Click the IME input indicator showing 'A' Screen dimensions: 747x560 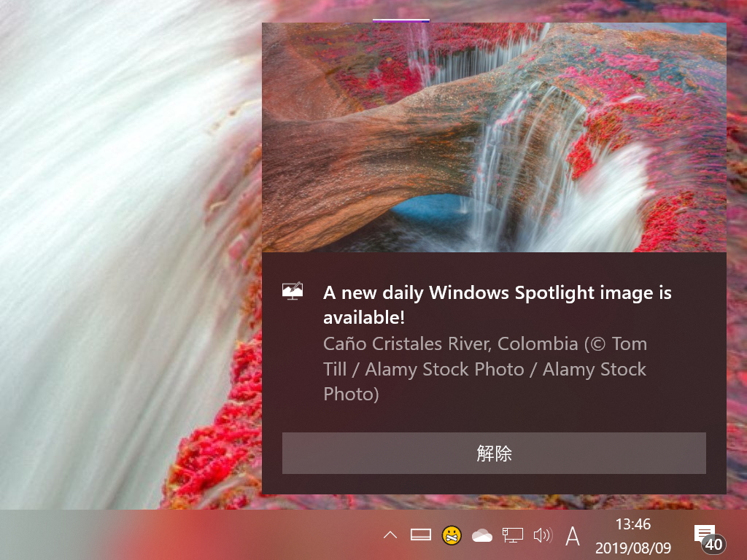pyautogui.click(x=572, y=534)
